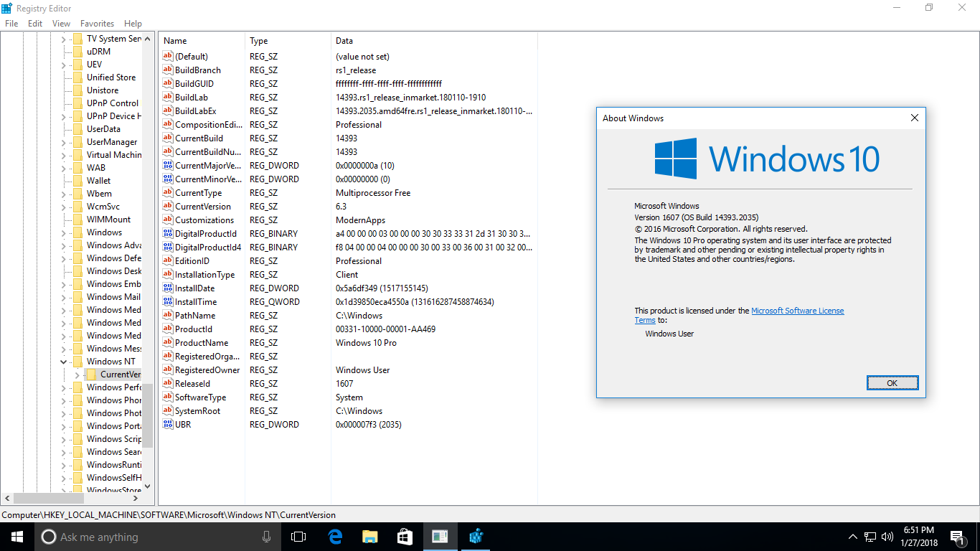980x551 pixels.
Task: Click the Data column header
Action: [x=434, y=41]
